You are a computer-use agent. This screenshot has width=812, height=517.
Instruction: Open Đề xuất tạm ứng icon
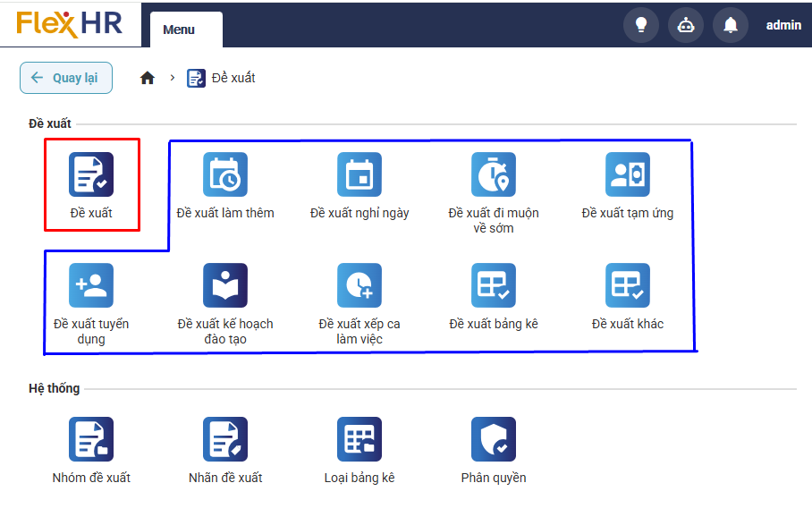(x=628, y=174)
